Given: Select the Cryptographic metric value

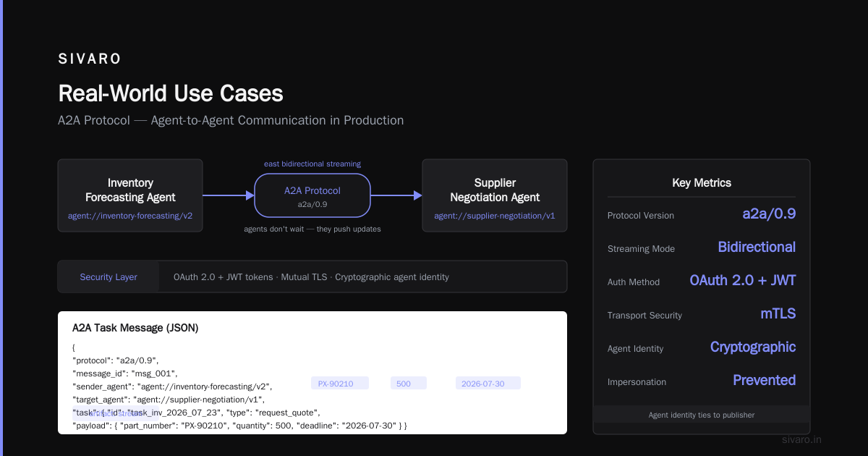Looking at the screenshot, I should click(753, 347).
